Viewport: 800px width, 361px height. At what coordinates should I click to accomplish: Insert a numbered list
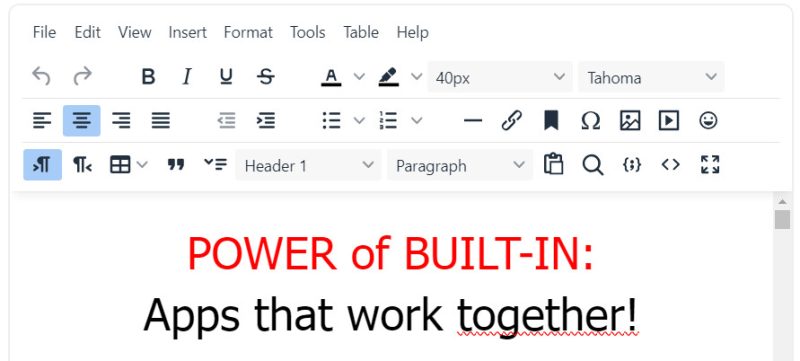pyautogui.click(x=388, y=120)
